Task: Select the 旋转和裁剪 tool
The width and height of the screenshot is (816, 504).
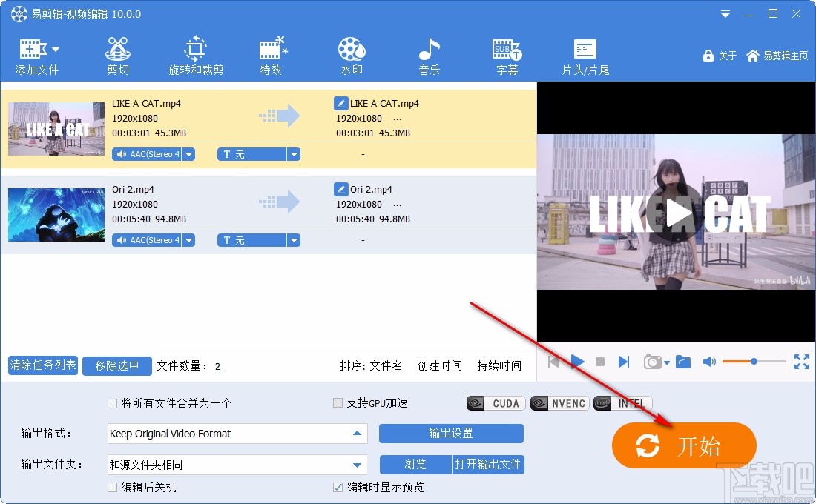Action: (194, 52)
